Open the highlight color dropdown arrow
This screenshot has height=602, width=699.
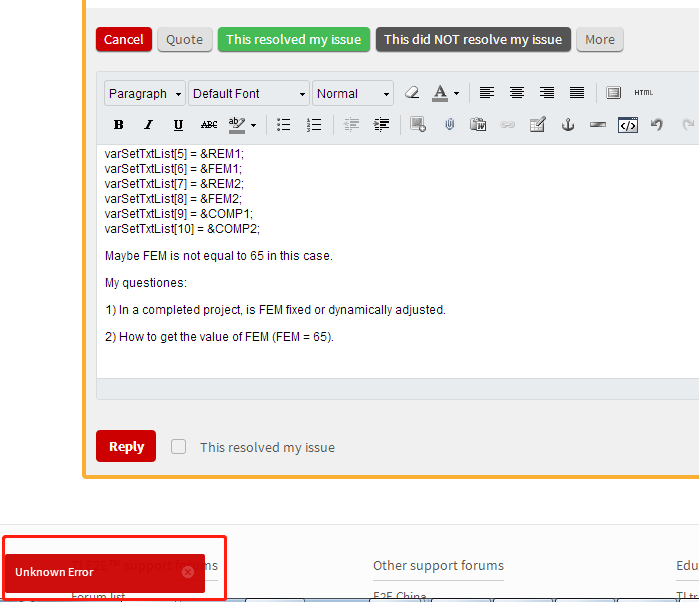tap(254, 125)
